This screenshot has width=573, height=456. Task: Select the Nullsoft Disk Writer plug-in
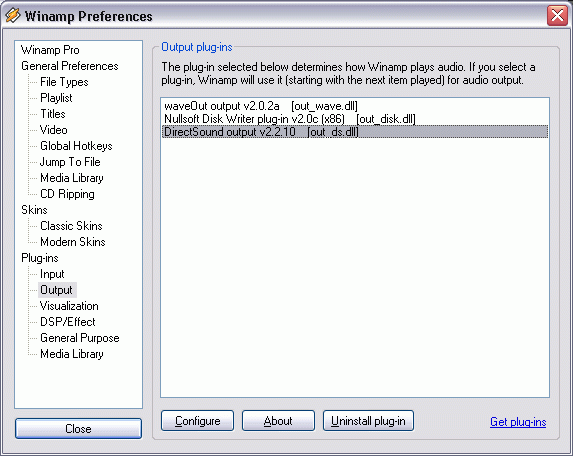pyautogui.click(x=354, y=119)
